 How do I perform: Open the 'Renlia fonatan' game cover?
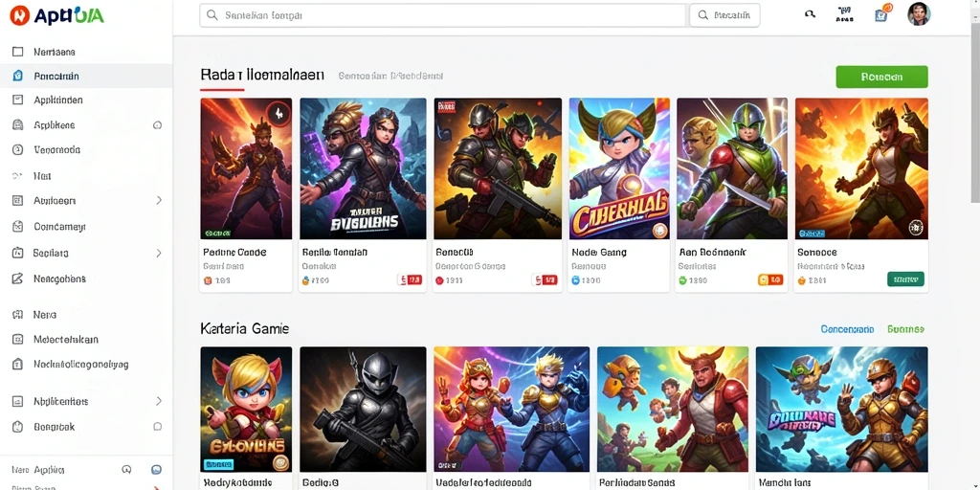point(363,168)
